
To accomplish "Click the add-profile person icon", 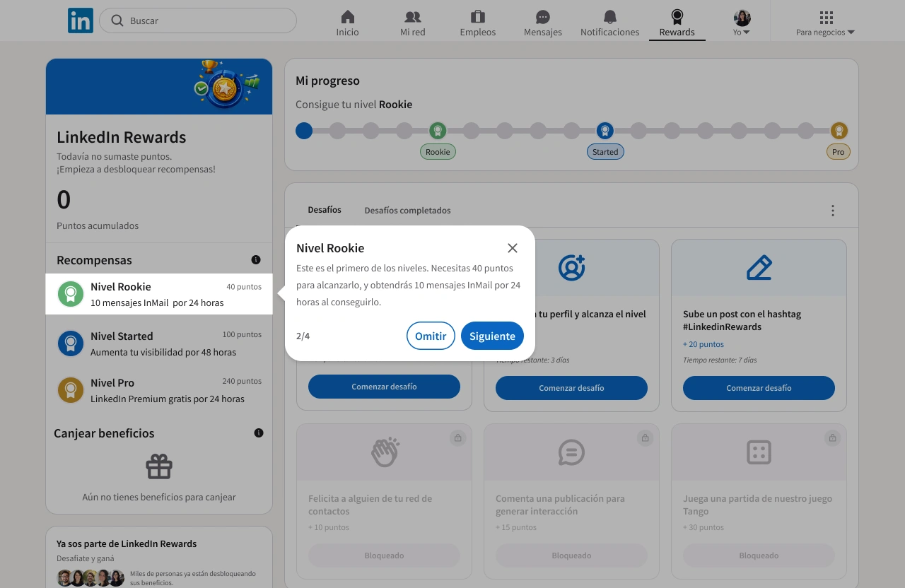I will pos(571,267).
